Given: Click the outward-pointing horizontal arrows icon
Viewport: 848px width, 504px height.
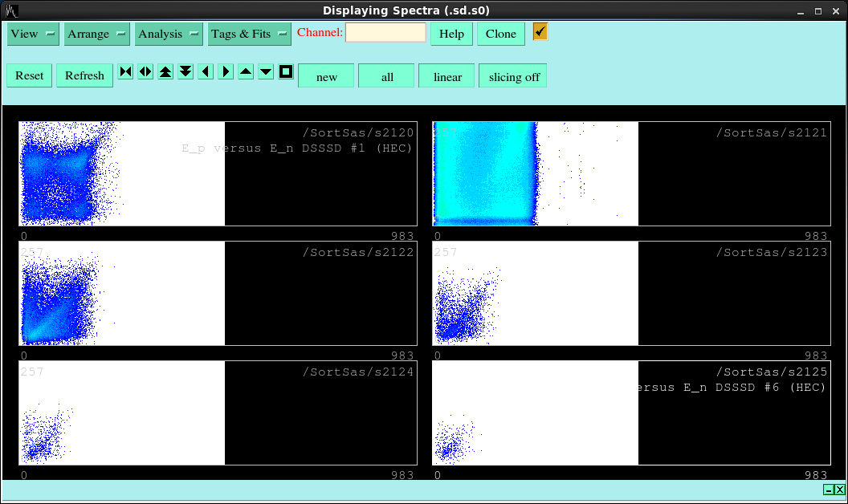Looking at the screenshot, I should point(145,72).
